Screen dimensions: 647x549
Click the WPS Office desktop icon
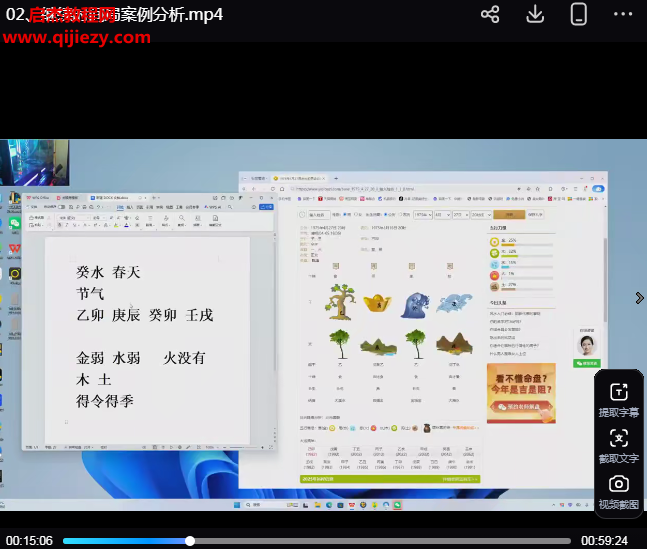[14, 248]
